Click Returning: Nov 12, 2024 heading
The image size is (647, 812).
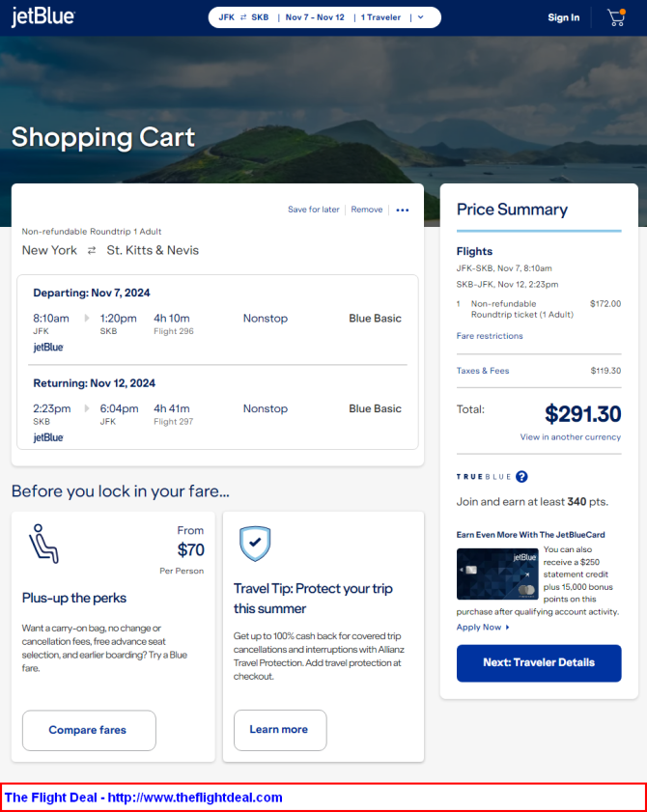(x=95, y=383)
